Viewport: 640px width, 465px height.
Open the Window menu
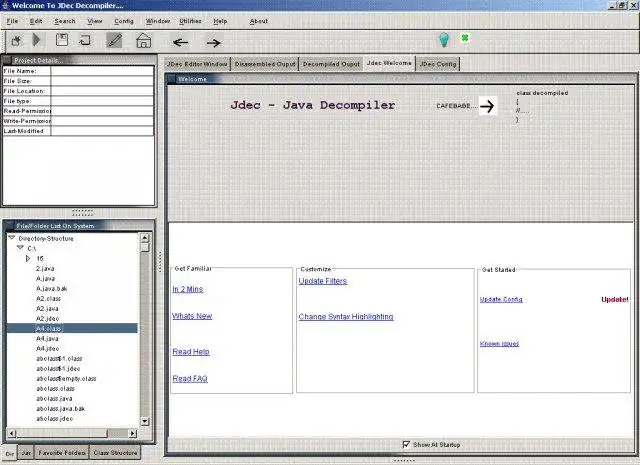click(158, 21)
